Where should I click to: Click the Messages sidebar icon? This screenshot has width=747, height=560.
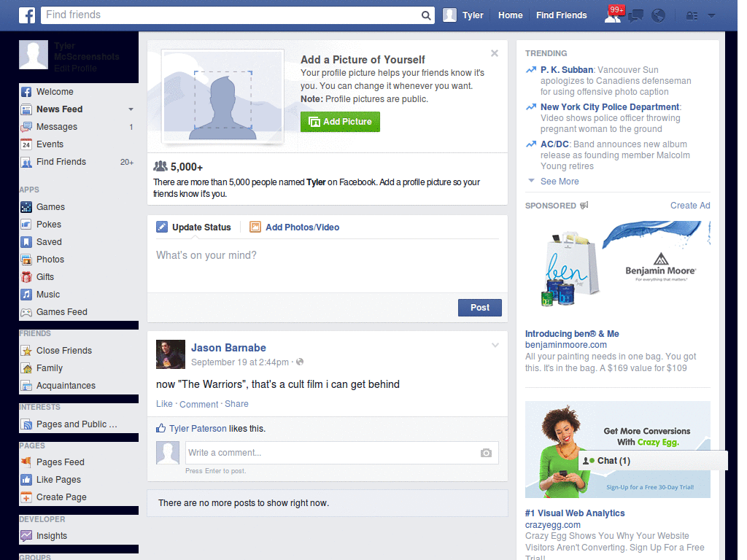26,127
